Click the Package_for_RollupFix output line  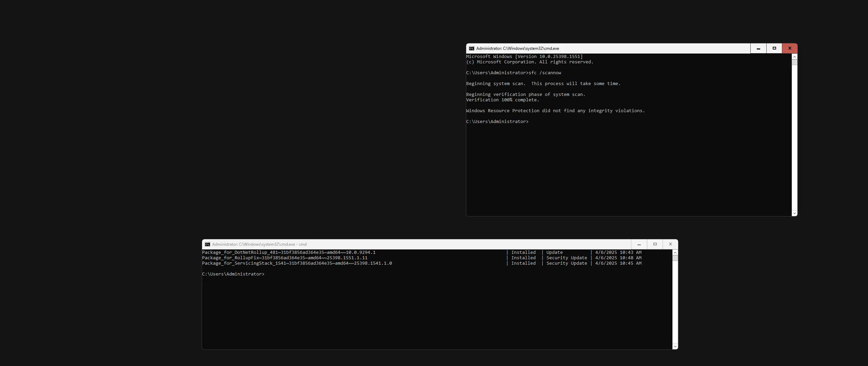pos(284,258)
